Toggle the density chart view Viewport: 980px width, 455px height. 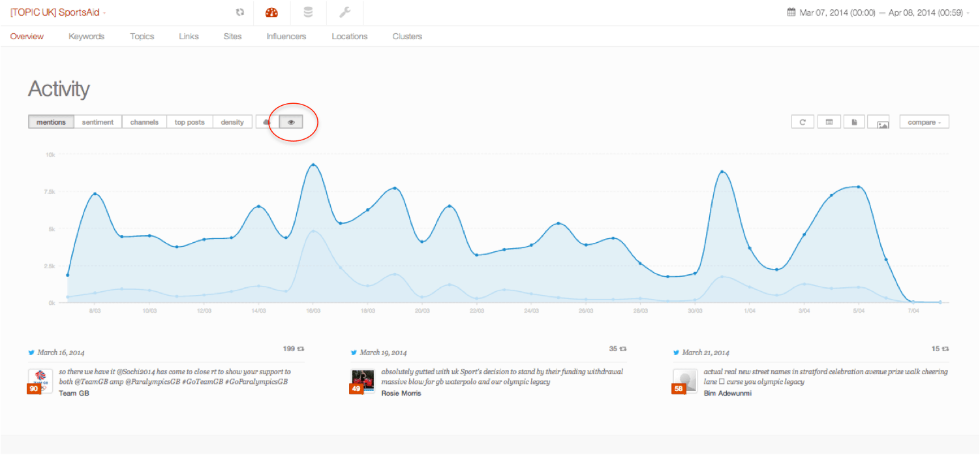232,122
